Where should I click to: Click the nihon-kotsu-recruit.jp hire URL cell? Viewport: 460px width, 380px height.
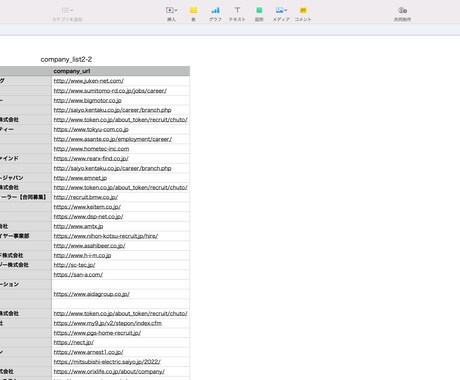tap(121, 236)
